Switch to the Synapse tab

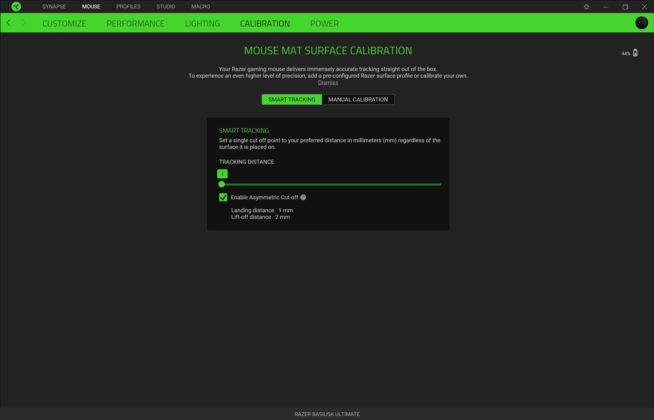[x=54, y=7]
